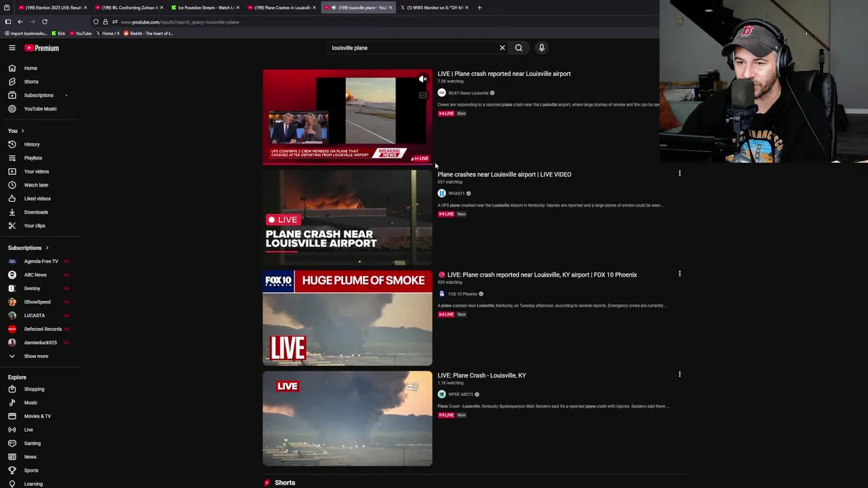Switch to Election 2025 LIVE browser tab
This screenshot has height=488, width=868.
(52, 7)
